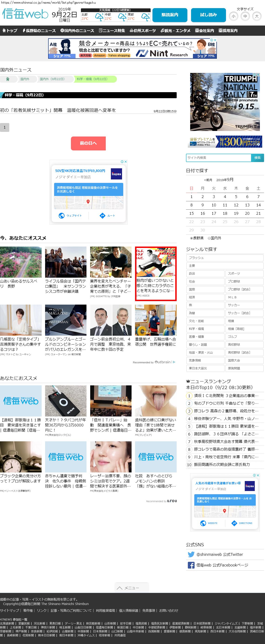Go to previous month in calendar

(x=208, y=180)
